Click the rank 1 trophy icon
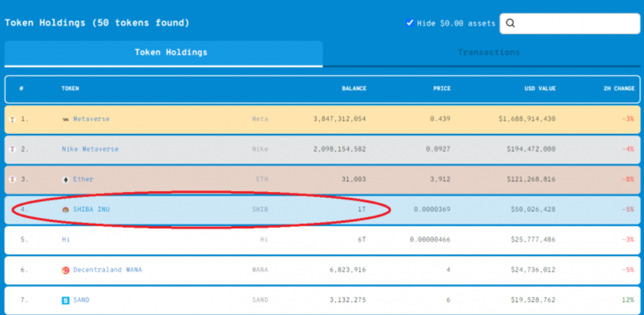 (x=13, y=120)
